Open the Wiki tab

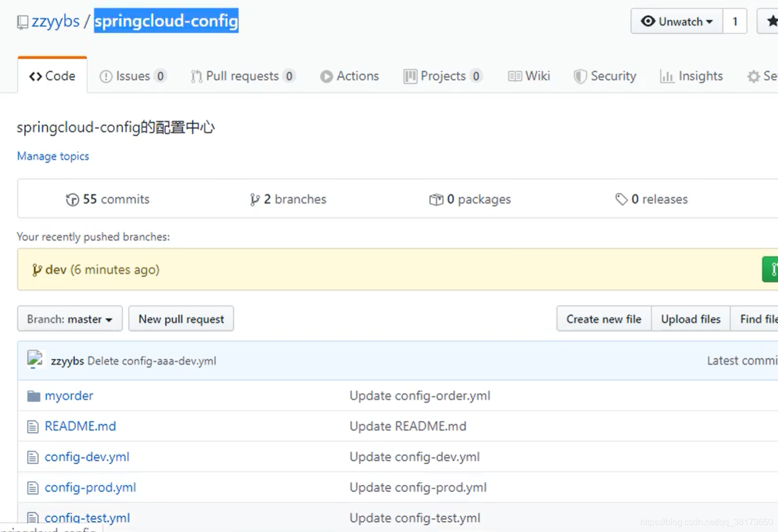[x=529, y=76]
